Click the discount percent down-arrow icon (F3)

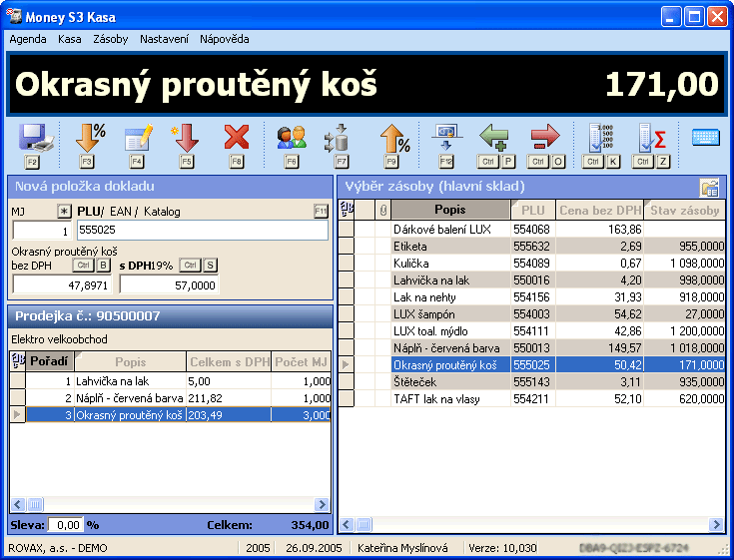click(x=88, y=139)
